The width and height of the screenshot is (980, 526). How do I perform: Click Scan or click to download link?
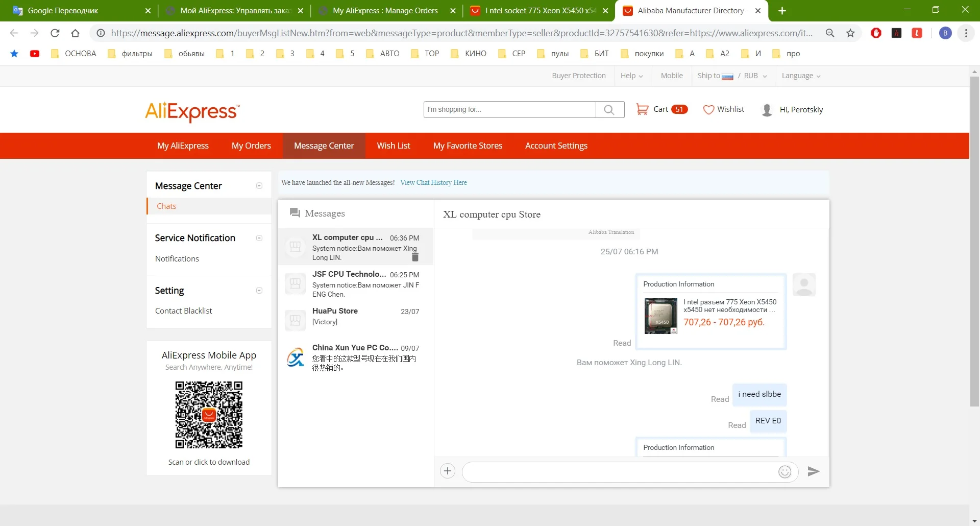pos(209,462)
